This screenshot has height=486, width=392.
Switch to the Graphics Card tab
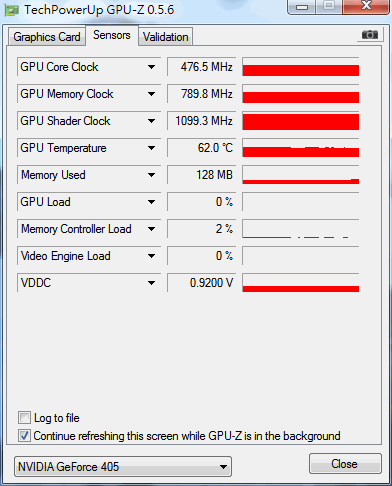tap(47, 37)
